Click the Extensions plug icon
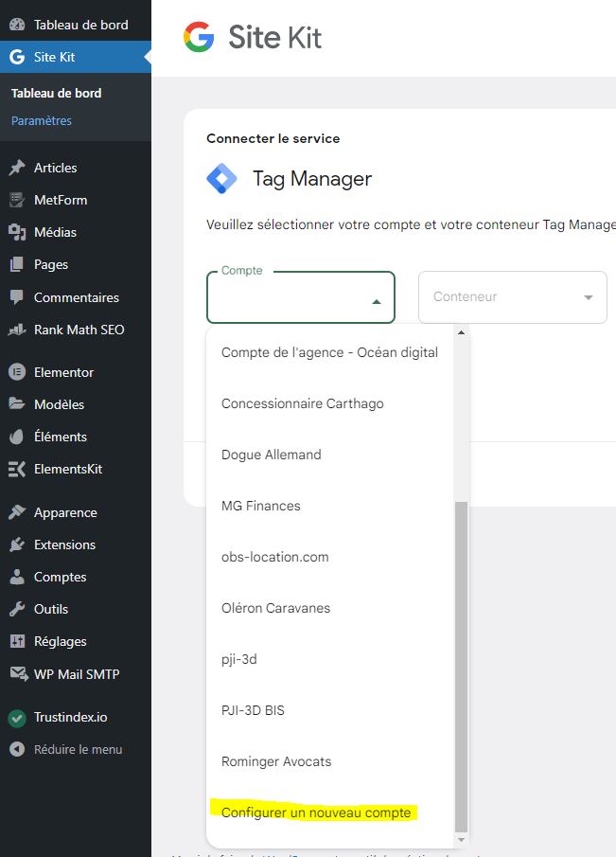Image resolution: width=616 pixels, height=857 pixels. 16,545
